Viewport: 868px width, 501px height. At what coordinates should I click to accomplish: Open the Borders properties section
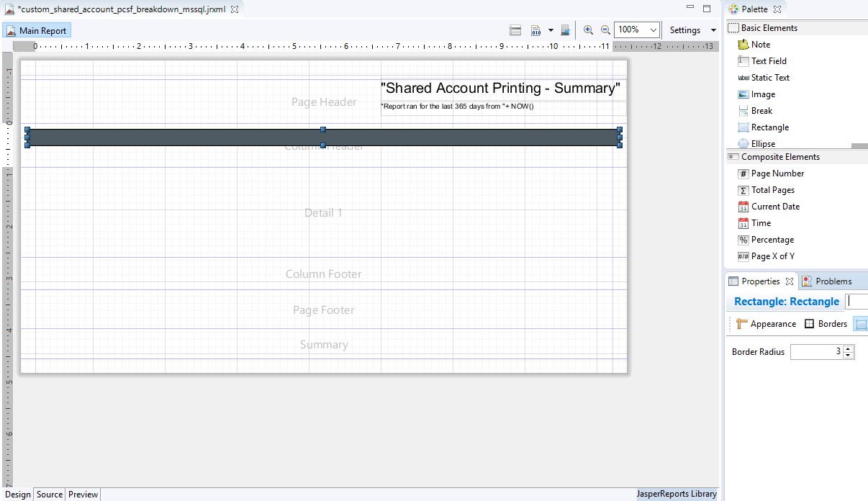[x=826, y=324]
